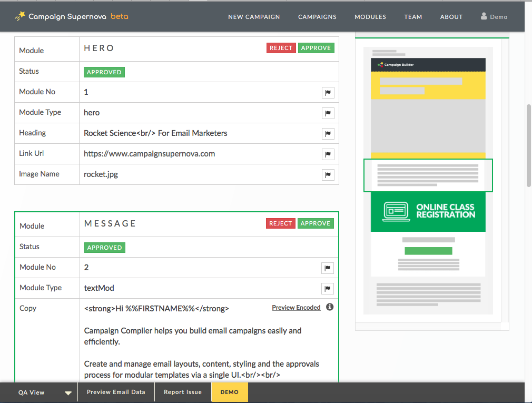
Task: Click the MESSAGE module title
Action: click(110, 223)
